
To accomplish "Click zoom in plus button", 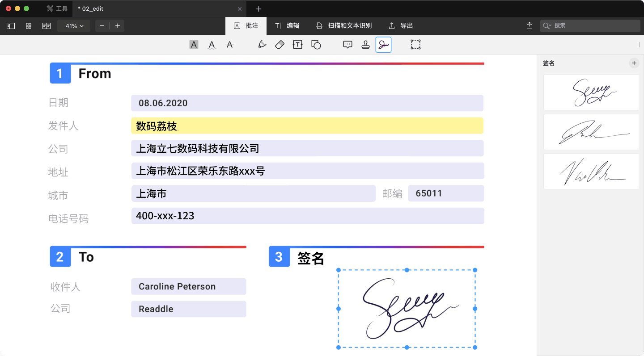I will pos(118,26).
